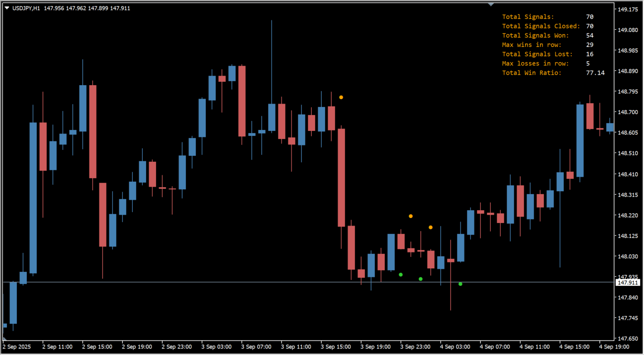Click the chart shift triangle on top border
This screenshot has width=644, height=355.
[491, 4]
